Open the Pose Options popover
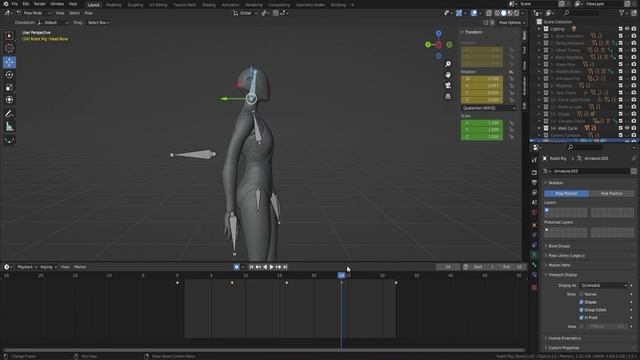640x360 pixels. click(x=512, y=23)
